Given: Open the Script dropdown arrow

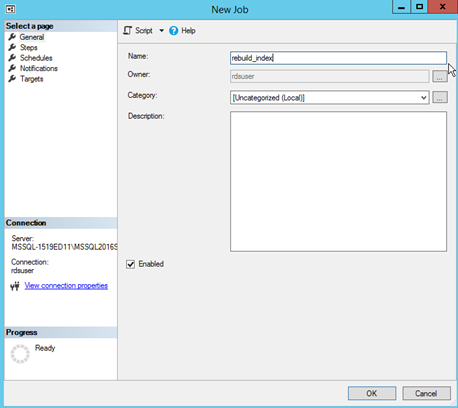Looking at the screenshot, I should (x=161, y=31).
